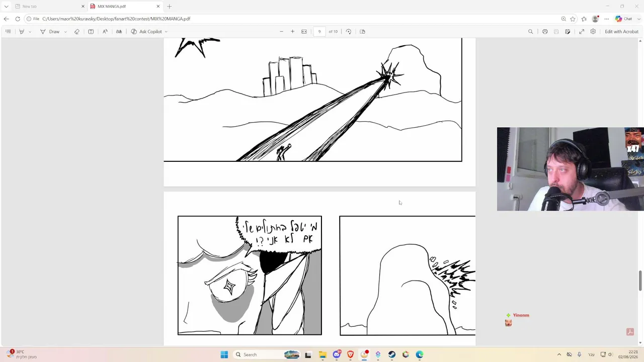Open Discord from the taskbar
The width and height of the screenshot is (644, 362).
[337, 354]
